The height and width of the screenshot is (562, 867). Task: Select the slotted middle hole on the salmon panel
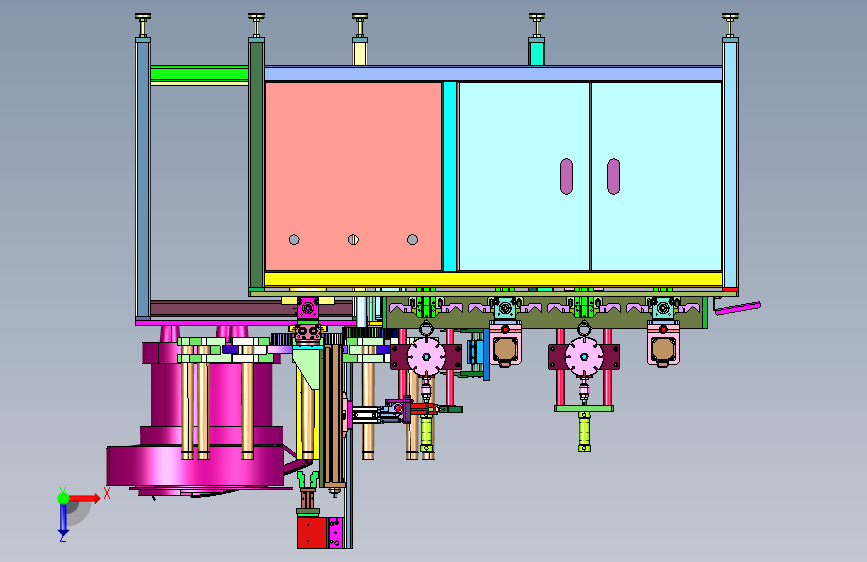353,240
